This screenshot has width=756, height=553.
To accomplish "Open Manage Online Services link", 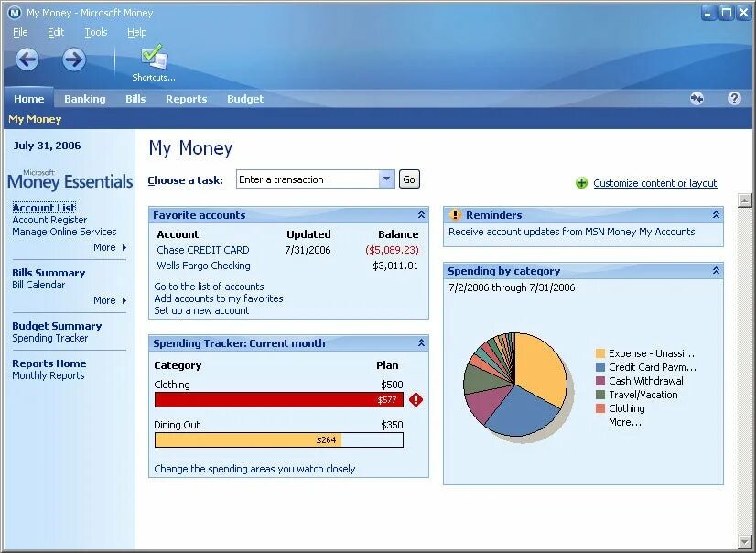I will [x=64, y=232].
